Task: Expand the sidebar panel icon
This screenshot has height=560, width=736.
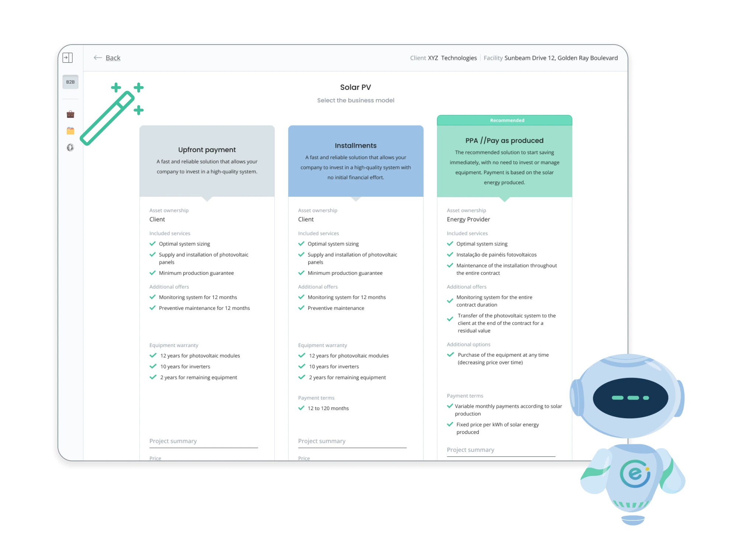Action: coord(67,57)
